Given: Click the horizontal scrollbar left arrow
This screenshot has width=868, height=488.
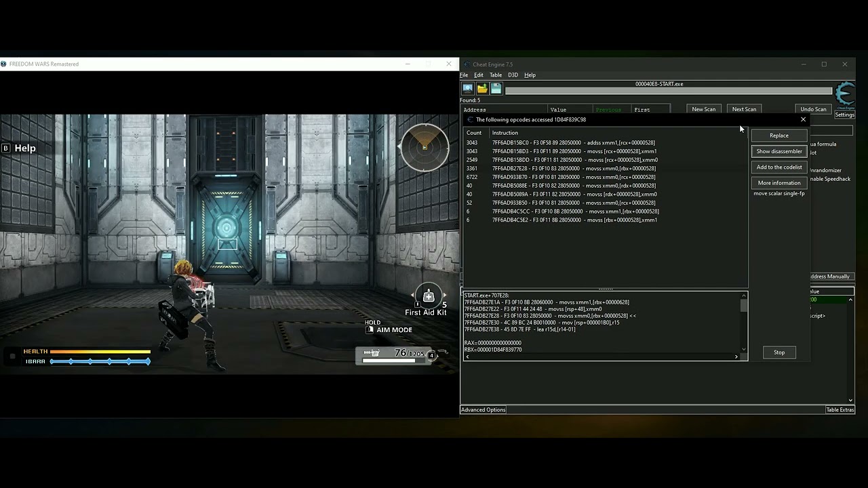Looking at the screenshot, I should 467,357.
